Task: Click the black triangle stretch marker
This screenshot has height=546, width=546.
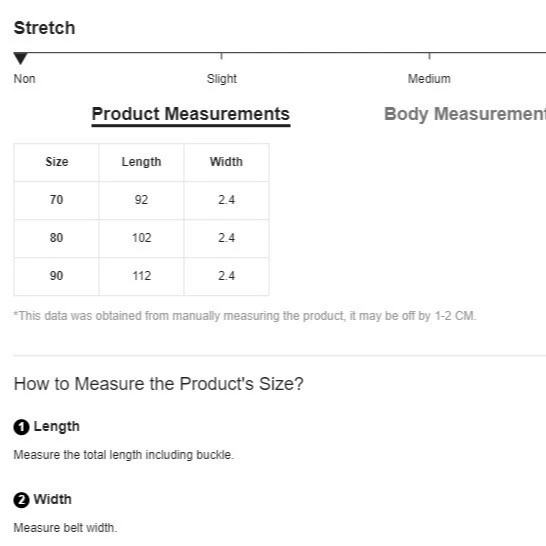Action: 21,58
